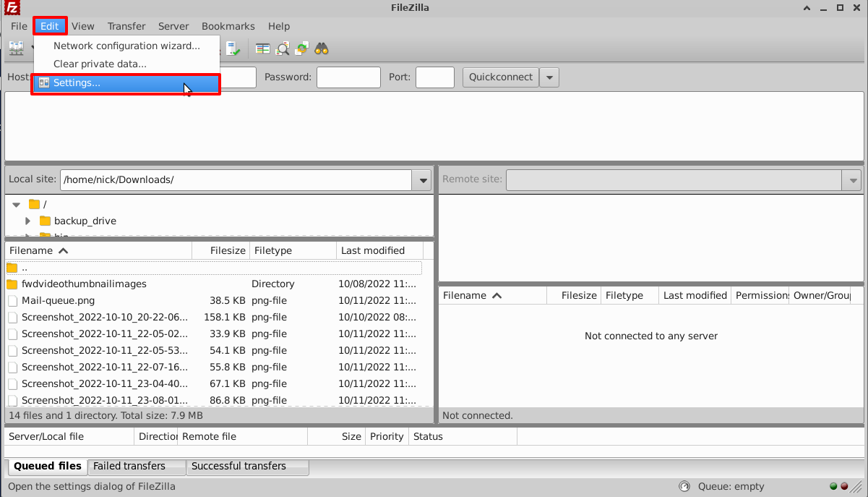Choose Clear private data... menu entry

(x=126, y=64)
